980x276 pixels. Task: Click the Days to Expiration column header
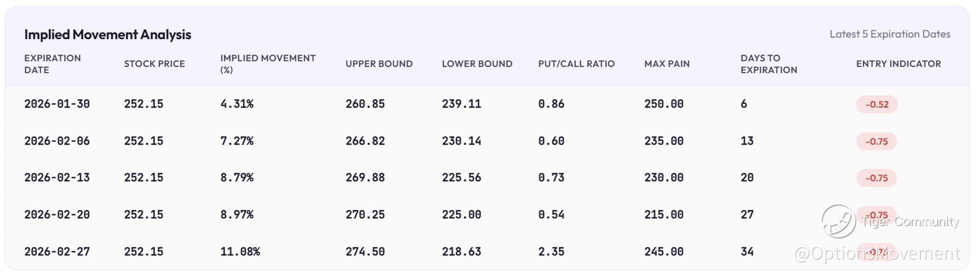tap(768, 64)
